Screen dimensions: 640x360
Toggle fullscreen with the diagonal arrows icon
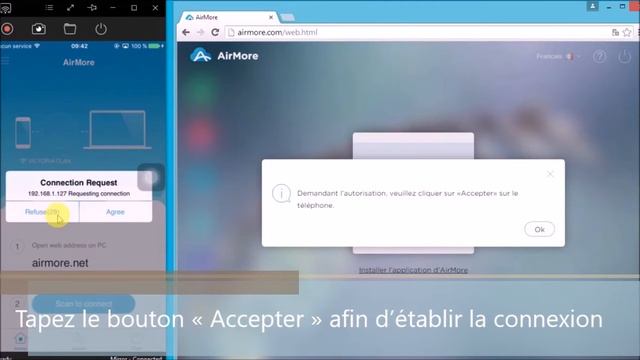(x=71, y=7)
